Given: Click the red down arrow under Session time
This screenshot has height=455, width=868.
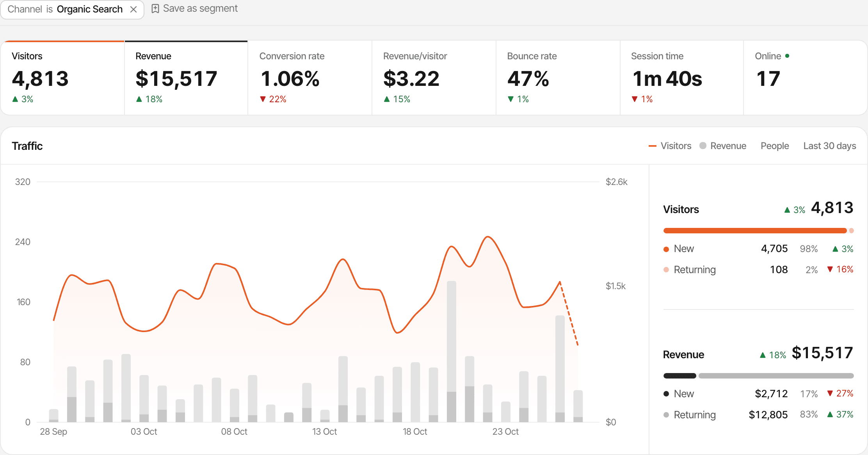Looking at the screenshot, I should click(635, 99).
